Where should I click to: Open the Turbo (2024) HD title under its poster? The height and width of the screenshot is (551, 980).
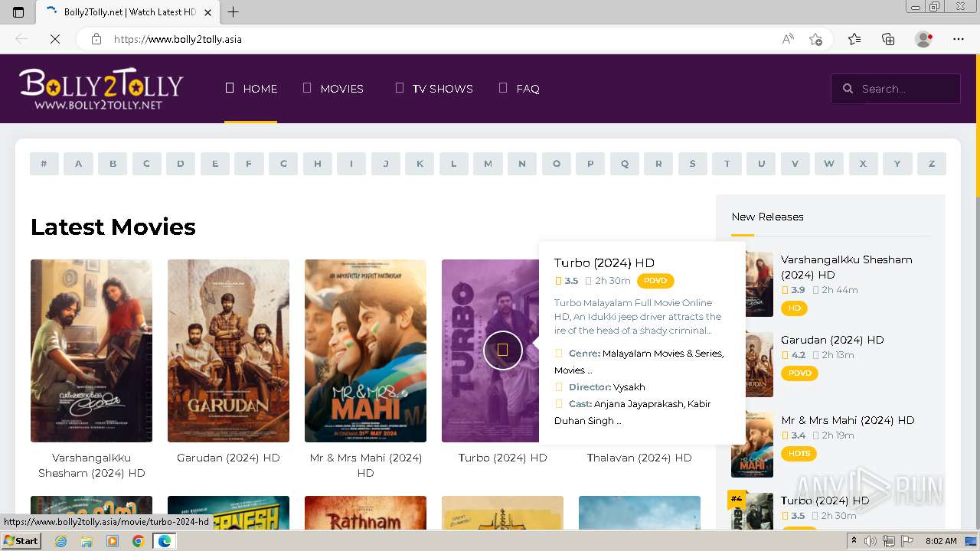coord(502,458)
